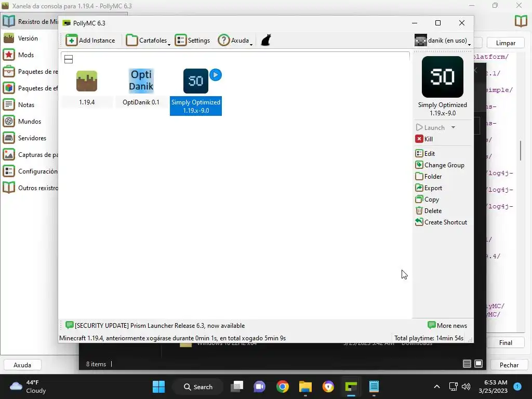
Task: Open the chat app on the taskbar
Action: pos(260,387)
